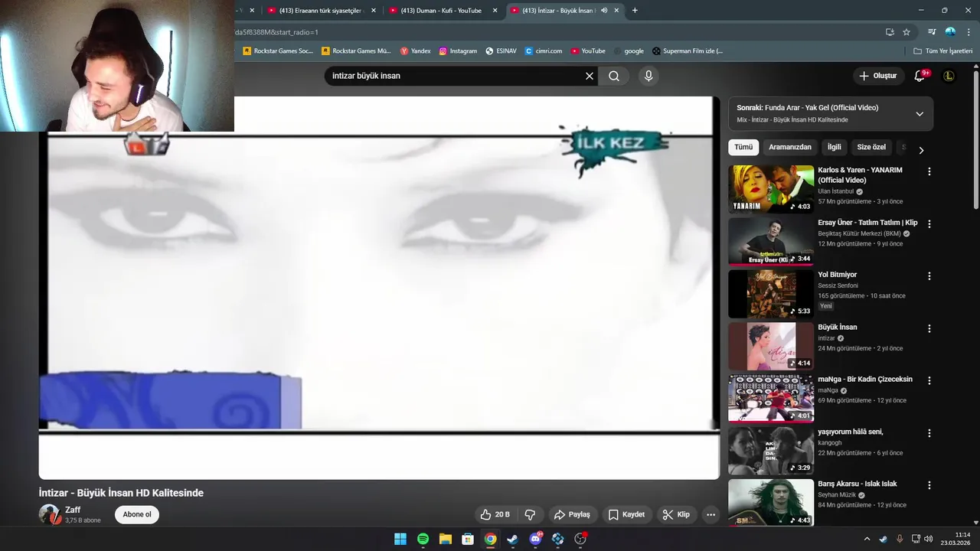
Task: Open the media control icon in Chrome toolbar
Action: pos(932,32)
